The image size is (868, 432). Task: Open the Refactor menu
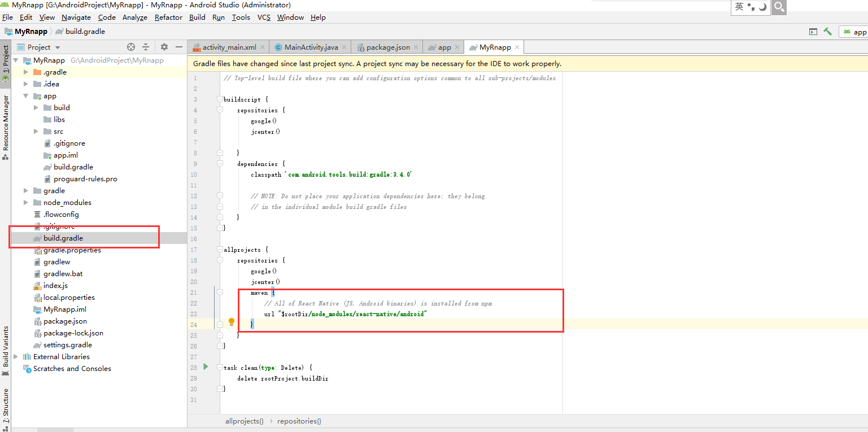[x=168, y=18]
